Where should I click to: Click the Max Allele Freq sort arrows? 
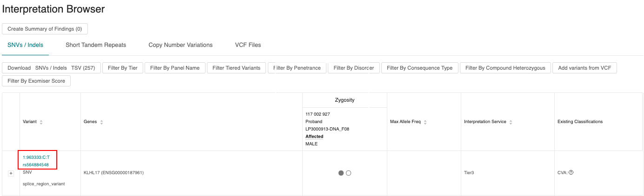pyautogui.click(x=425, y=122)
